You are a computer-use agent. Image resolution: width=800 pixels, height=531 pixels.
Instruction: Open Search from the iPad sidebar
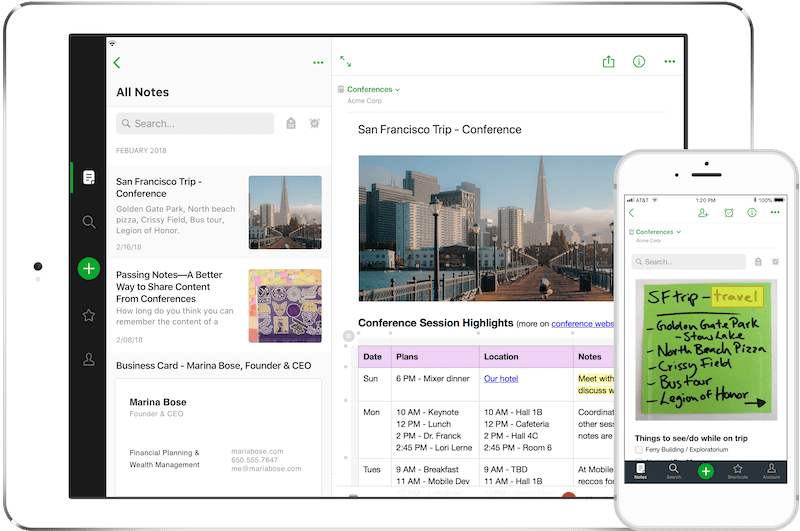tap(89, 222)
